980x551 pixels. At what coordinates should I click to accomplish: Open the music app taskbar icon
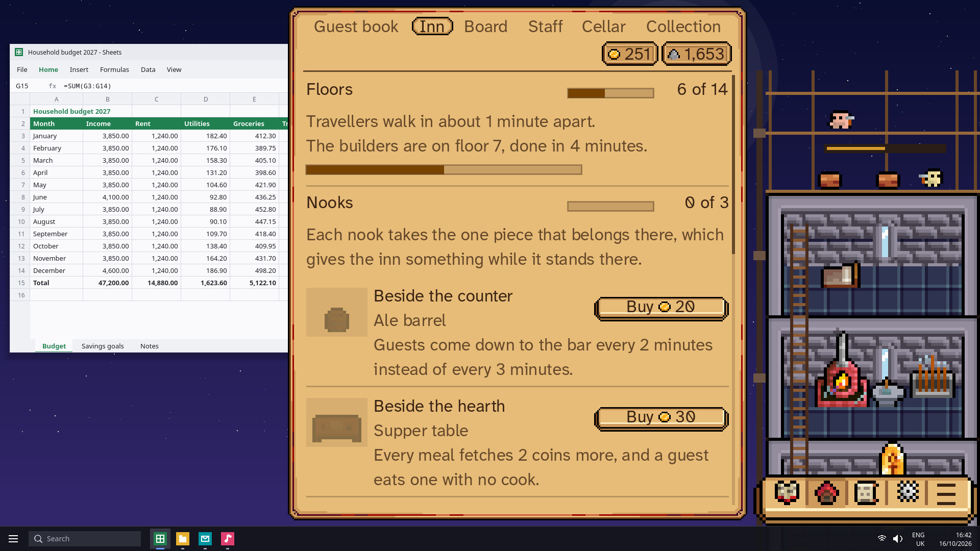tap(228, 539)
